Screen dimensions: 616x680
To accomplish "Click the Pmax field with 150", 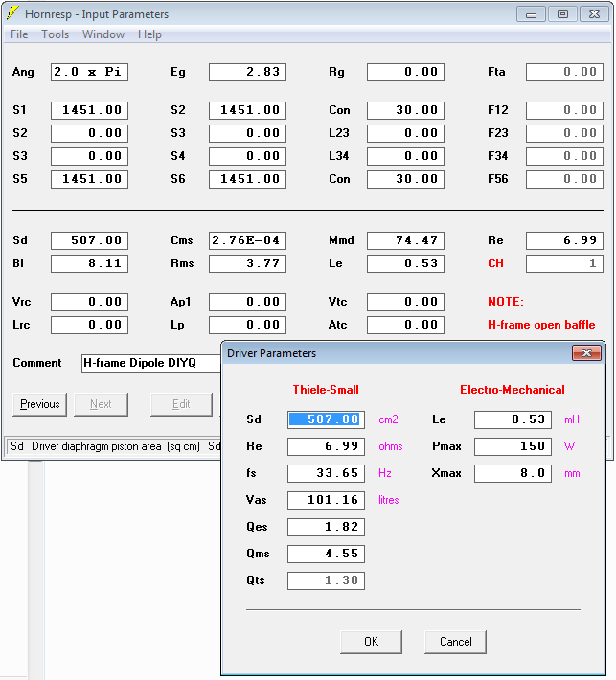I will pyautogui.click(x=513, y=446).
